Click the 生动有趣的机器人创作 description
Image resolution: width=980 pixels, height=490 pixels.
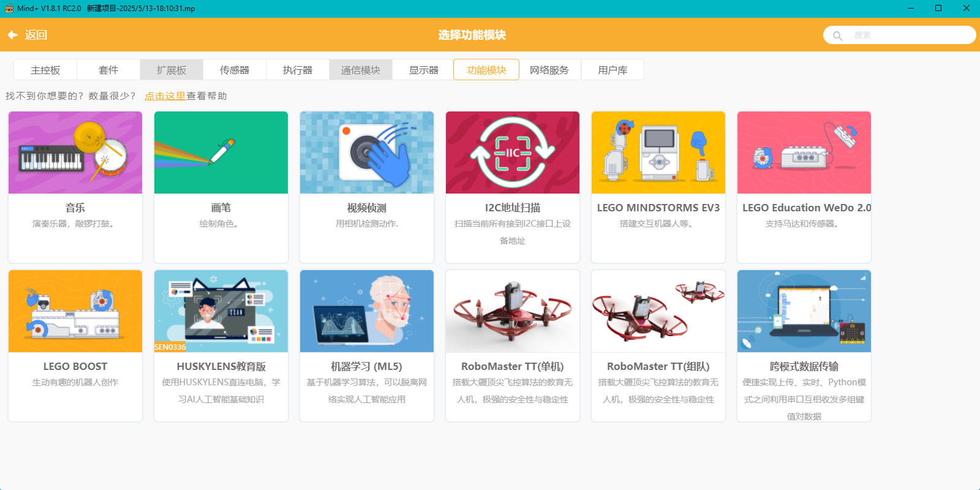click(x=75, y=382)
